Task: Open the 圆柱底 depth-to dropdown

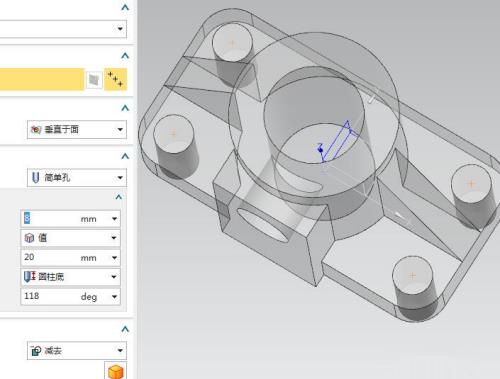Action: point(70,277)
